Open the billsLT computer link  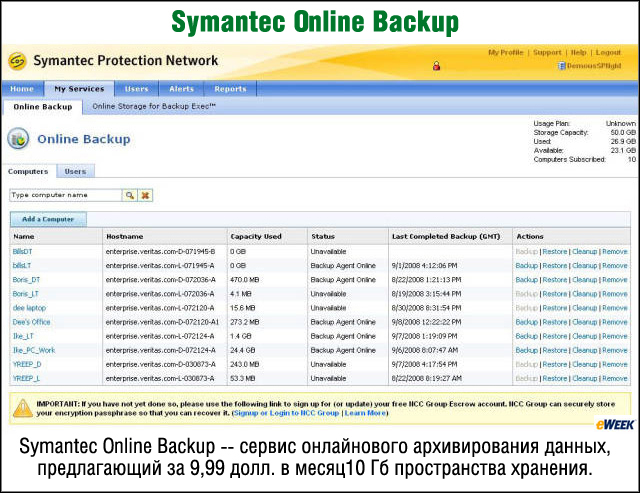(22, 266)
